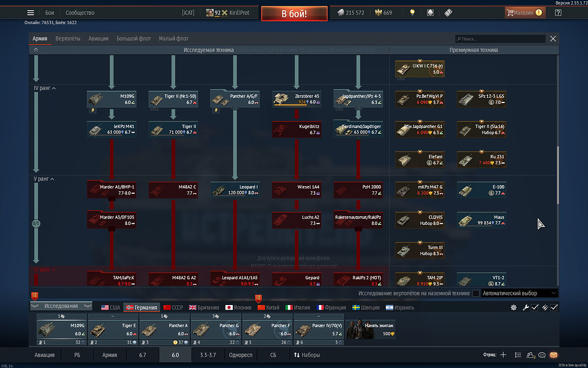Toggle helicopter research on ground vehicles checkbox
588x368 pixels.
coord(476,293)
